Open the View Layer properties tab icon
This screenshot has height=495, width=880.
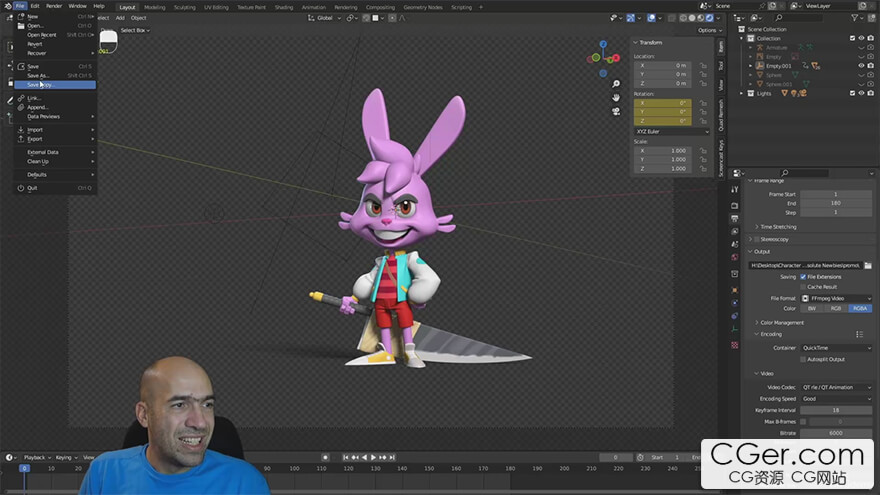coord(735,231)
